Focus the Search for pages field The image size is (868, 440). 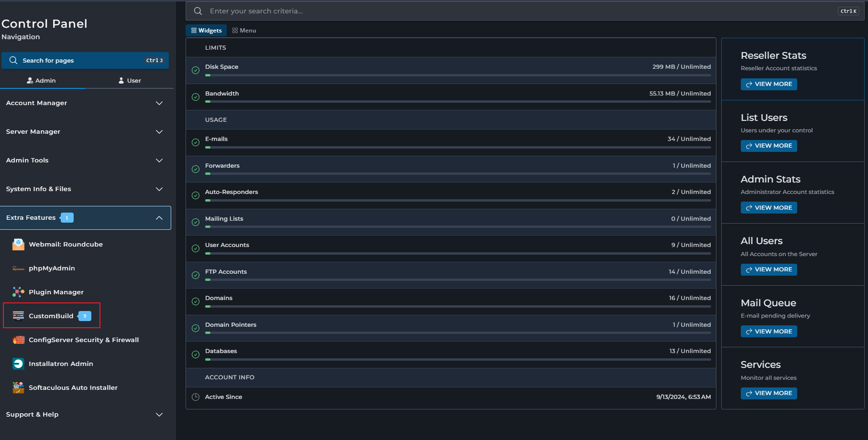coord(85,61)
